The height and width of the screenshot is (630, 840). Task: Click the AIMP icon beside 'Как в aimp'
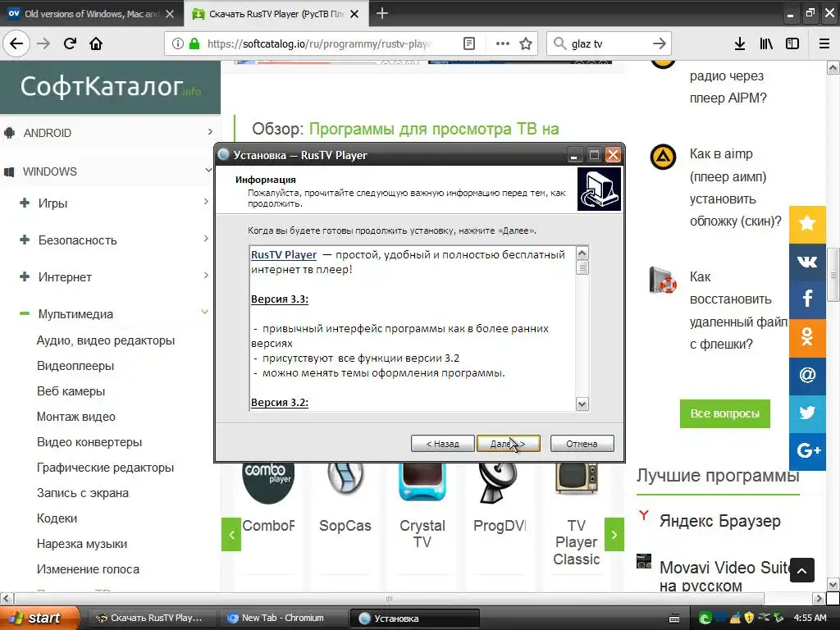click(x=663, y=157)
